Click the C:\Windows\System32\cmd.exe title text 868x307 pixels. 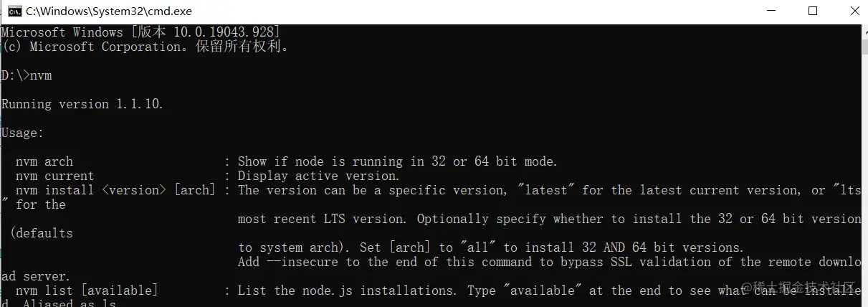(109, 11)
